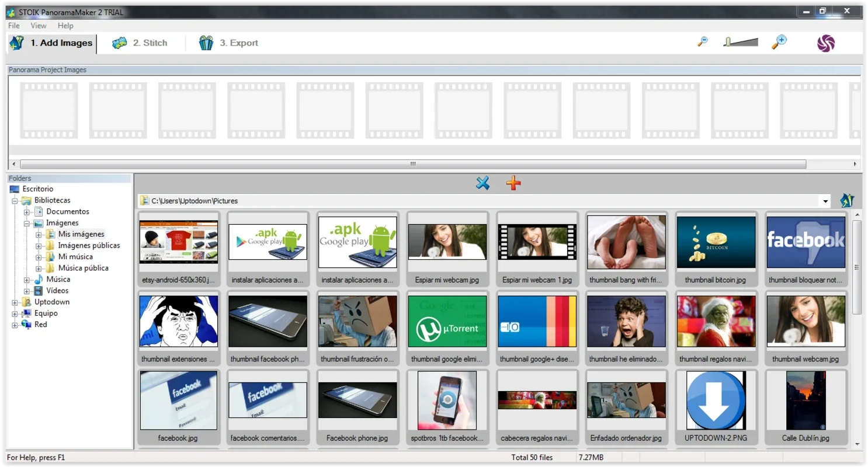This screenshot has height=467, width=868.
Task: Collapse the Bibliotecas tree node
Action: click(x=15, y=200)
